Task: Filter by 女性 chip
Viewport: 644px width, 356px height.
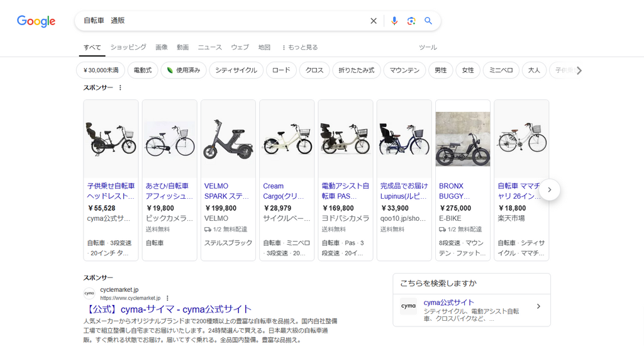Action: pyautogui.click(x=468, y=70)
